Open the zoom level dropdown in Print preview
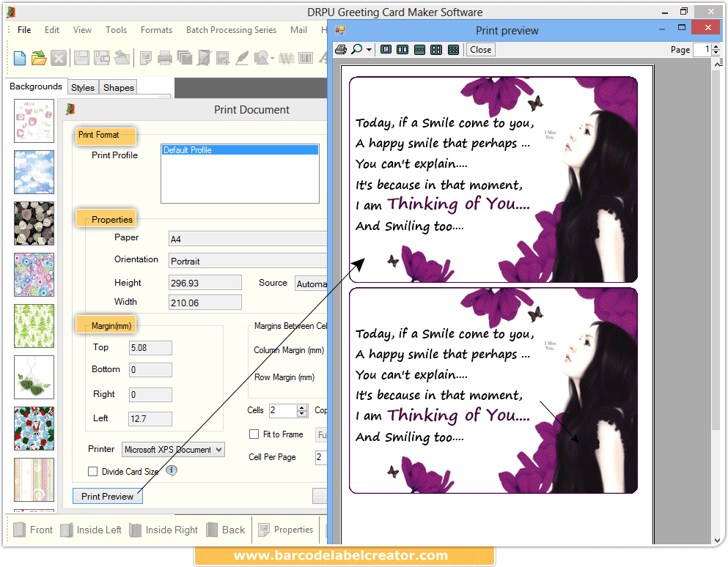Screen dimensions: 728x567 point(369,49)
